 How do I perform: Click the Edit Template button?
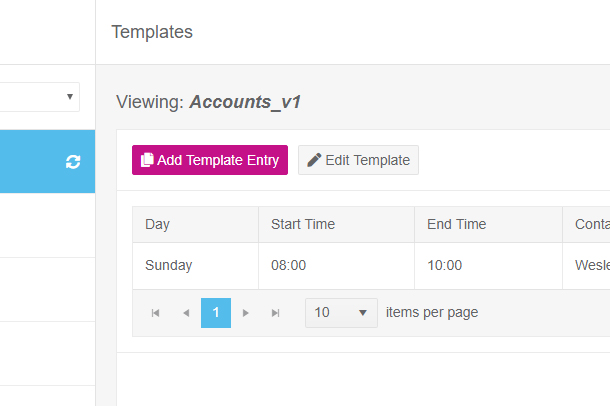(x=358, y=160)
